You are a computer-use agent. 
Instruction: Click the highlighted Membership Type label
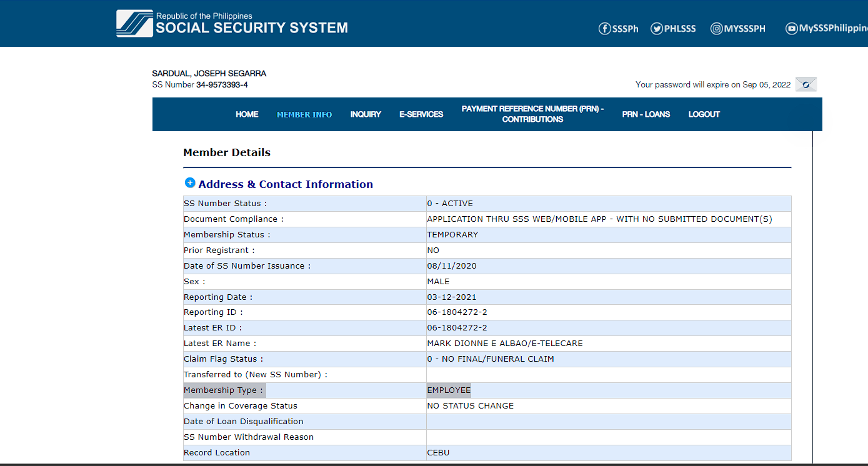224,390
